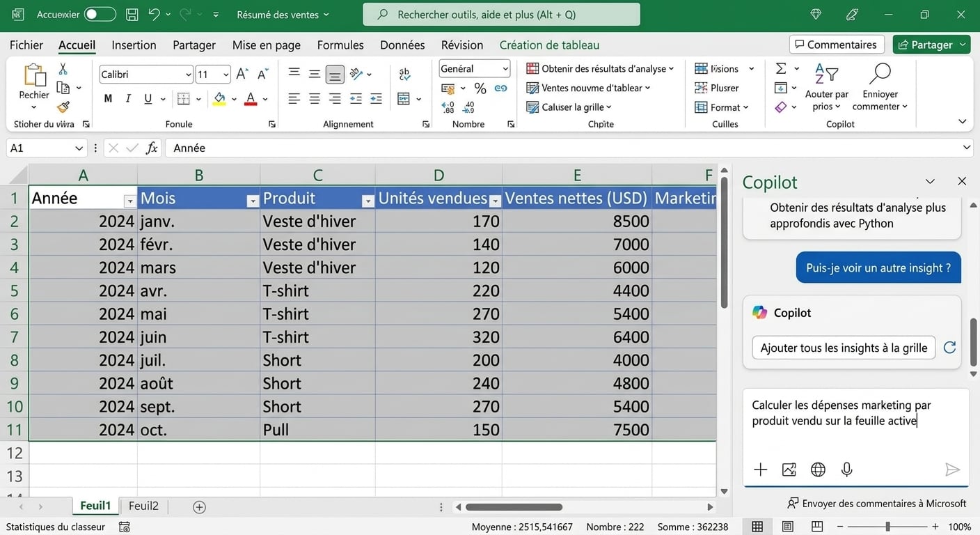Click the Undo arrow in title bar
Screen dimensions: 980x535
[x=155, y=15]
